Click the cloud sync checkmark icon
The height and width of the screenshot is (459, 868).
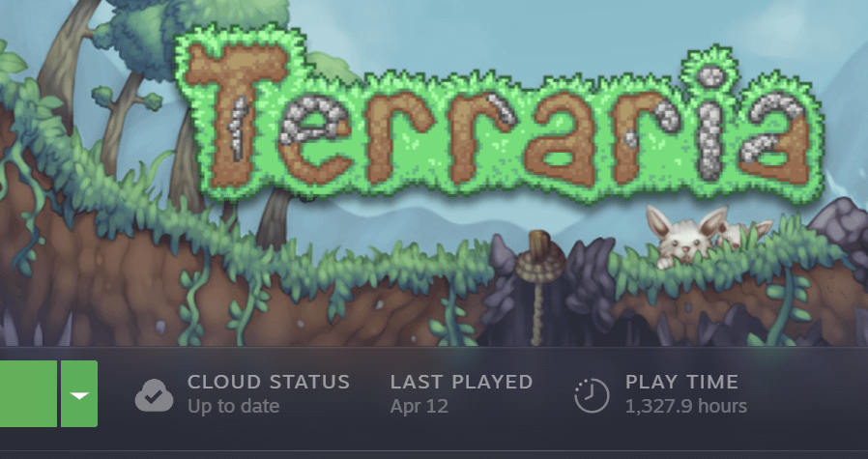tap(154, 395)
